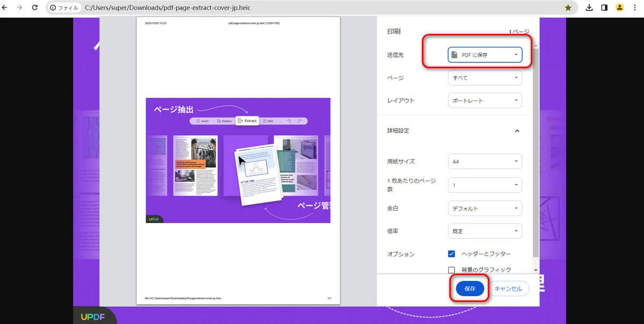Click the 印刷 dialog title
The height and width of the screenshot is (324, 644).
394,31
